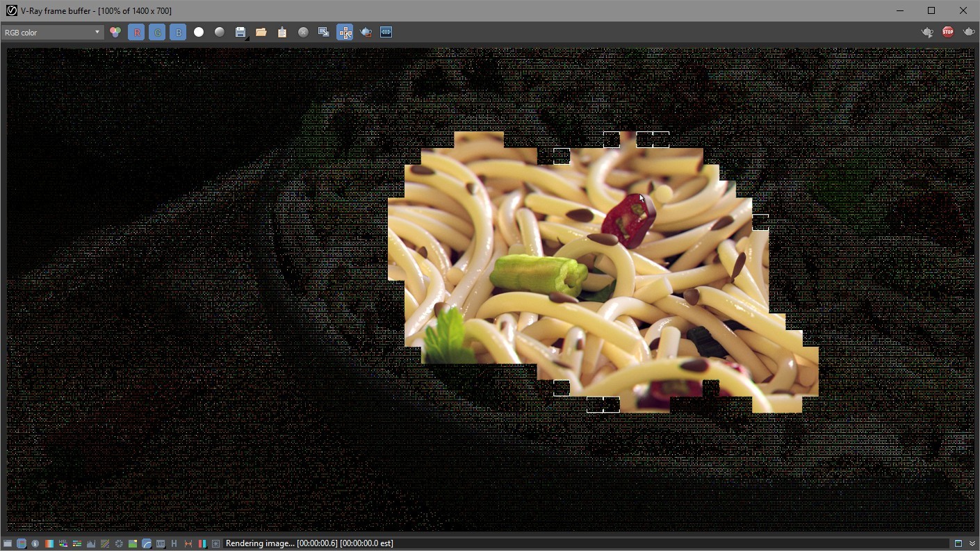Open the lens effects settings icon
The height and width of the screenshot is (551, 980).
pos(216,543)
